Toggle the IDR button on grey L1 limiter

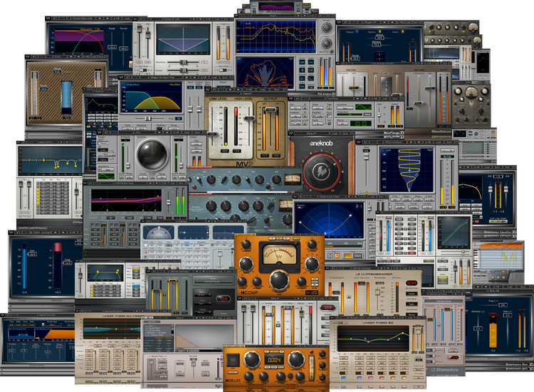[223, 299]
